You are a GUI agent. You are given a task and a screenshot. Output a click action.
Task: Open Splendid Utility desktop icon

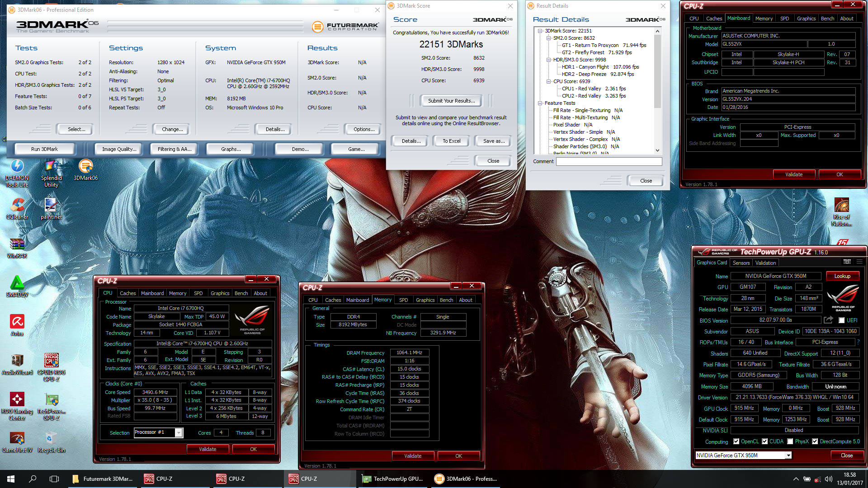(51, 173)
